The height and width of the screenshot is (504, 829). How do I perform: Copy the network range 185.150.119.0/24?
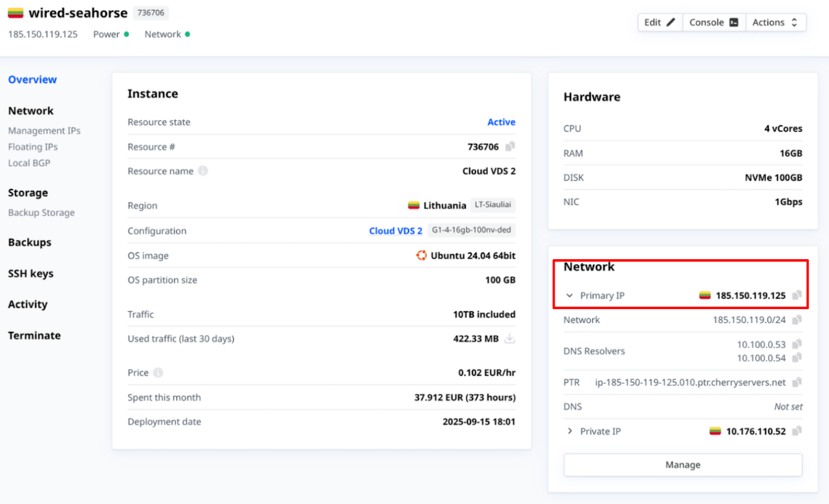797,320
